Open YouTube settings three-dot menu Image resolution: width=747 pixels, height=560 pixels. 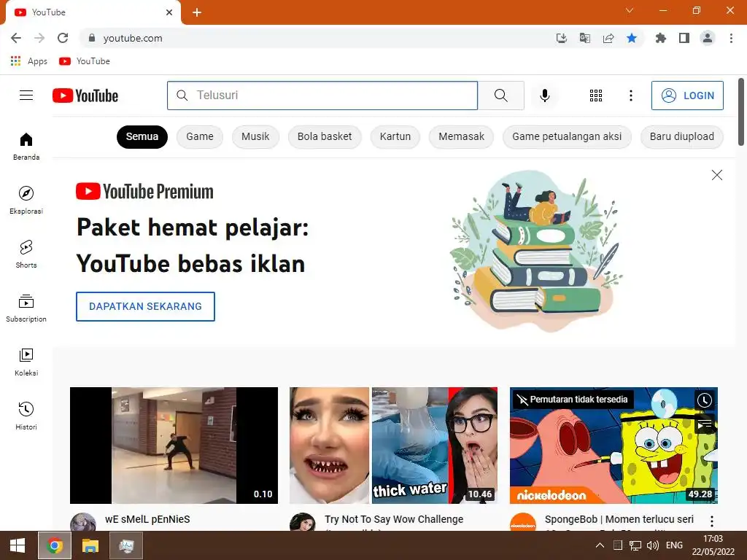(x=631, y=96)
